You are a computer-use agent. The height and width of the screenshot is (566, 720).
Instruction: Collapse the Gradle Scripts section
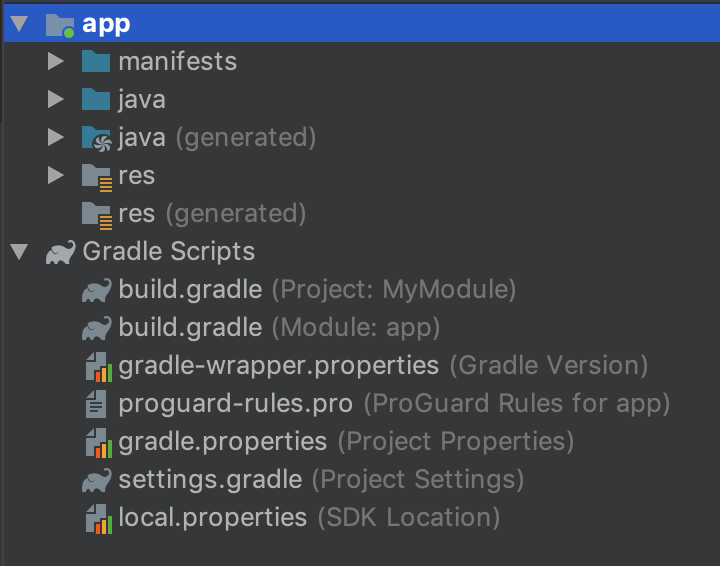(19, 252)
